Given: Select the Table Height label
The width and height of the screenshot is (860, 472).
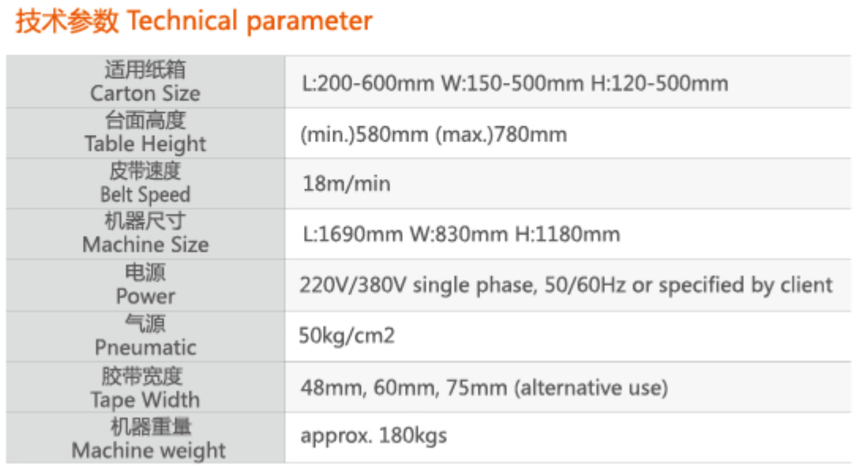Looking at the screenshot, I should tap(145, 144).
